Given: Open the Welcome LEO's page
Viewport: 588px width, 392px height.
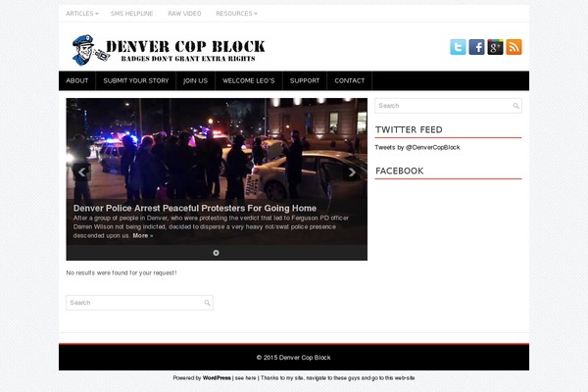Looking at the screenshot, I should click(x=249, y=80).
